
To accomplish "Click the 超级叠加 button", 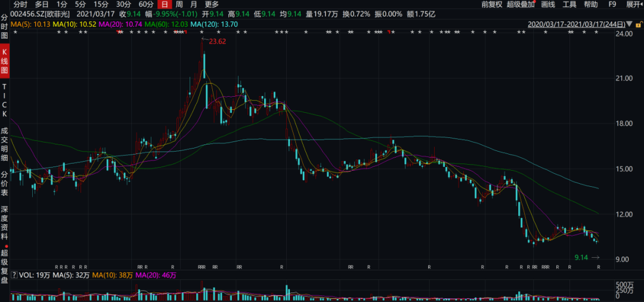I will pos(521,4).
